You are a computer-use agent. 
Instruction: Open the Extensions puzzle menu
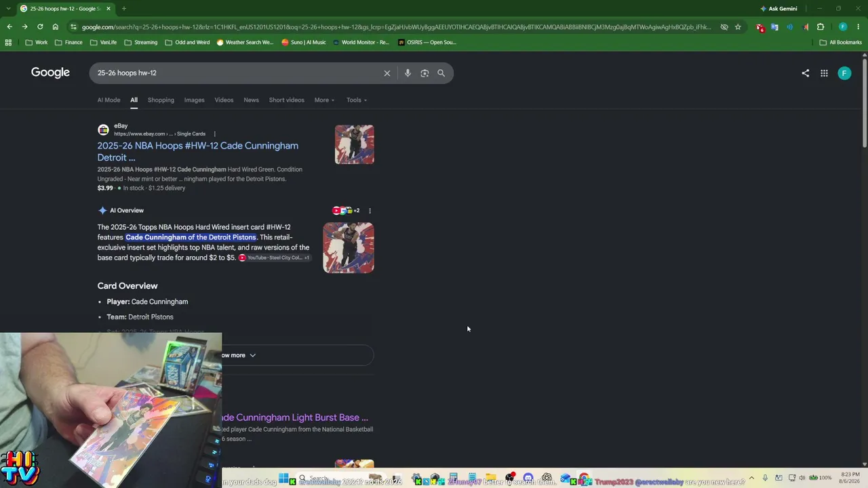pos(821,27)
